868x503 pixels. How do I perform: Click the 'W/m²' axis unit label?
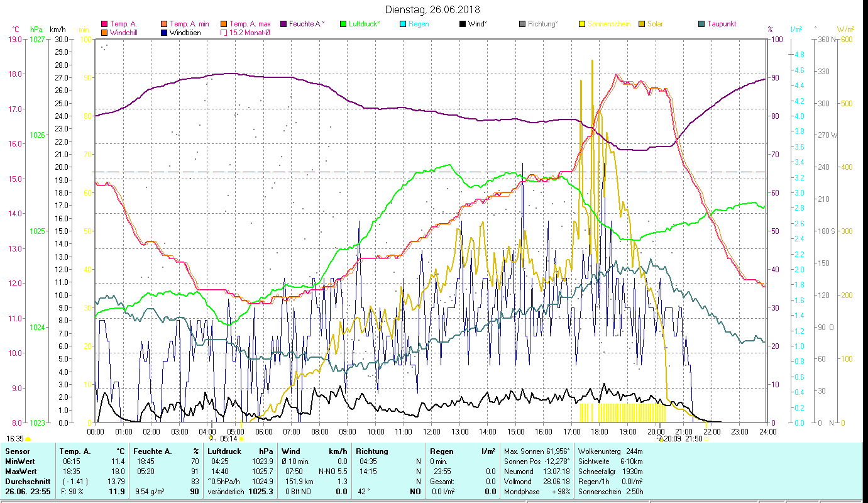[845, 30]
